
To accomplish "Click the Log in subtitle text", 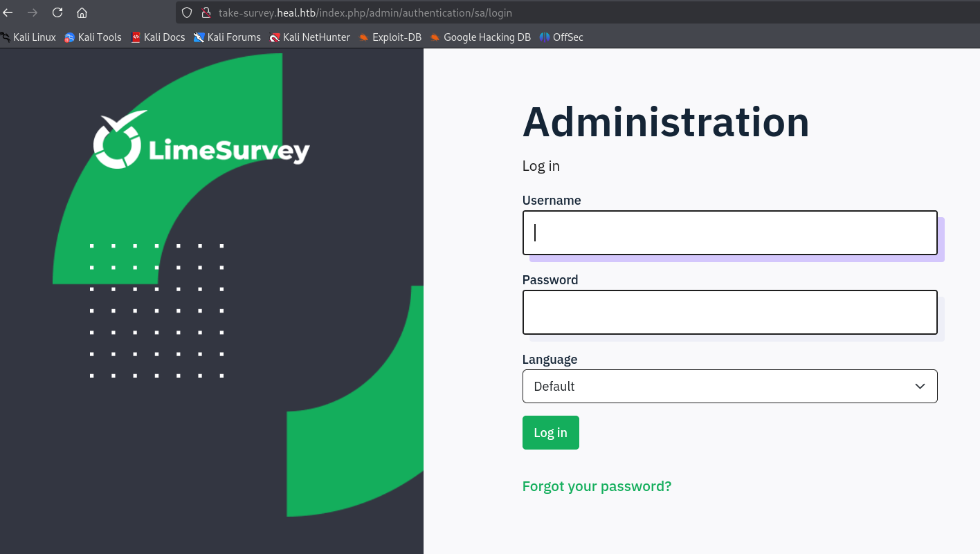I will point(541,166).
